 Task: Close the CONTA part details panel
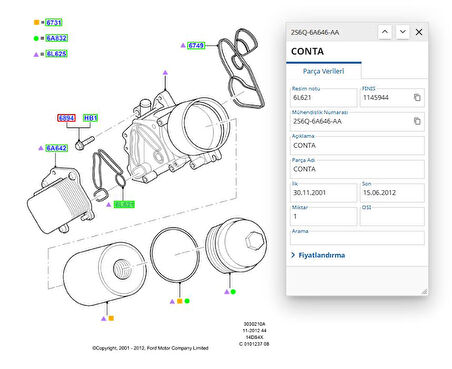point(419,32)
